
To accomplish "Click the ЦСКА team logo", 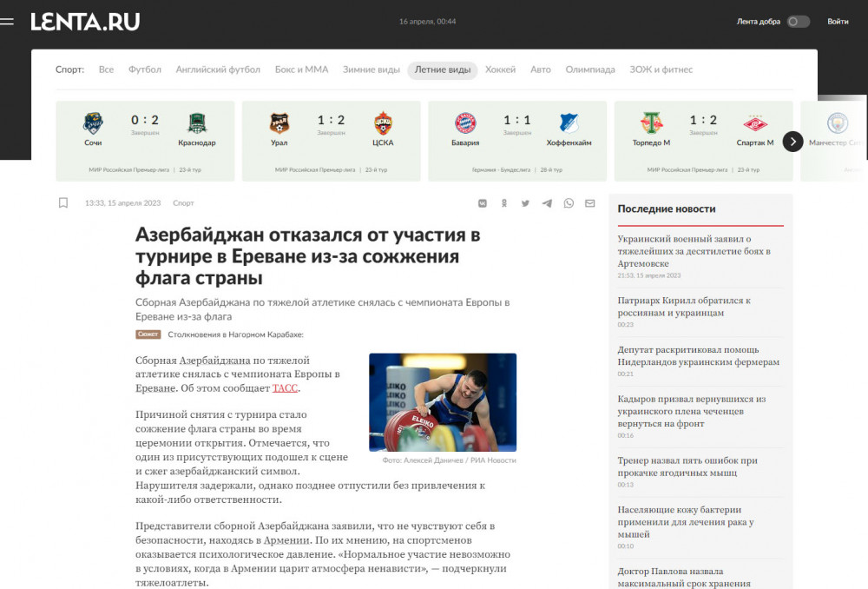I will click(383, 123).
